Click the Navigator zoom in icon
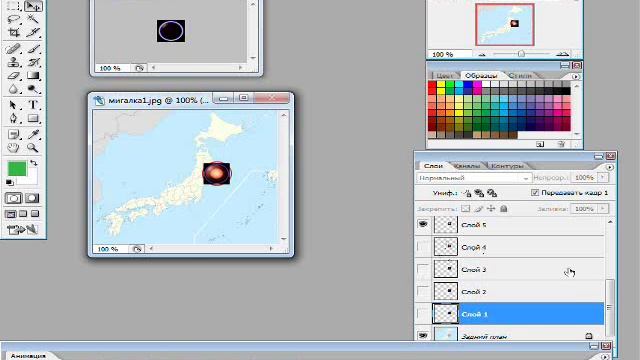The width and height of the screenshot is (640, 360). tap(562, 54)
